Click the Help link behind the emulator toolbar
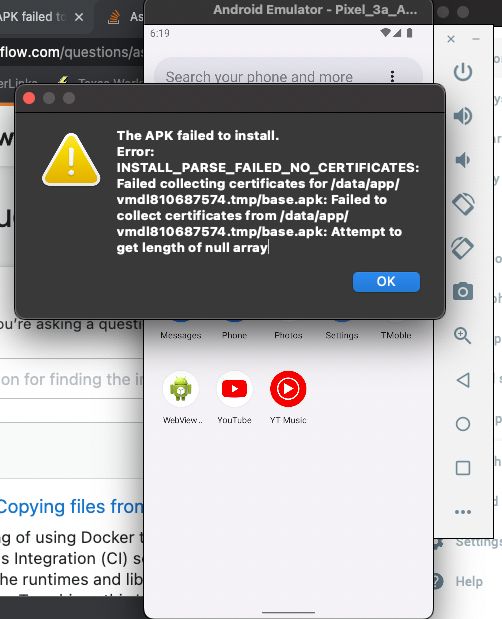The image size is (502, 619). pos(469,581)
